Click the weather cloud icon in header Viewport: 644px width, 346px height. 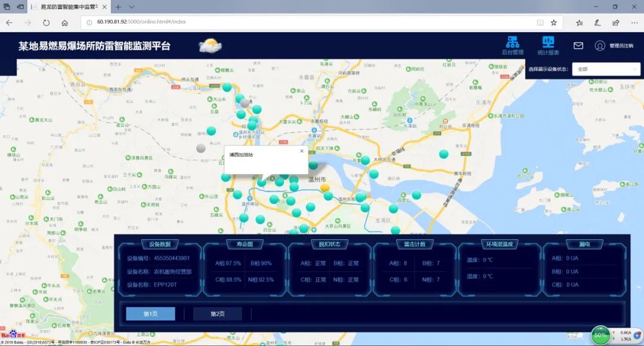pos(210,45)
